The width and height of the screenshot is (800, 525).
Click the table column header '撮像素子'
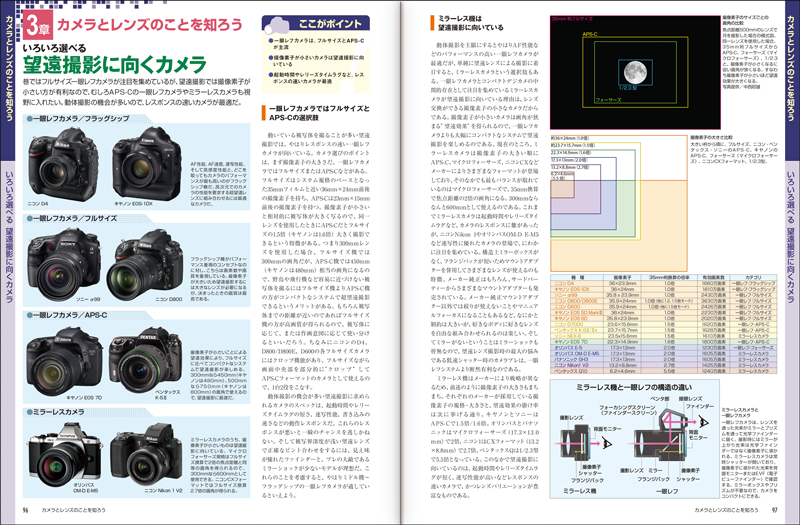pos(622,277)
